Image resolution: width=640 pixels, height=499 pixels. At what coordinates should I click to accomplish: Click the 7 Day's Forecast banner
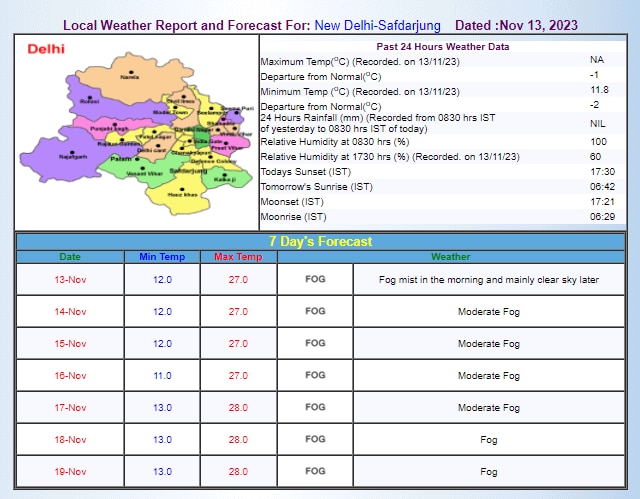[320, 241]
